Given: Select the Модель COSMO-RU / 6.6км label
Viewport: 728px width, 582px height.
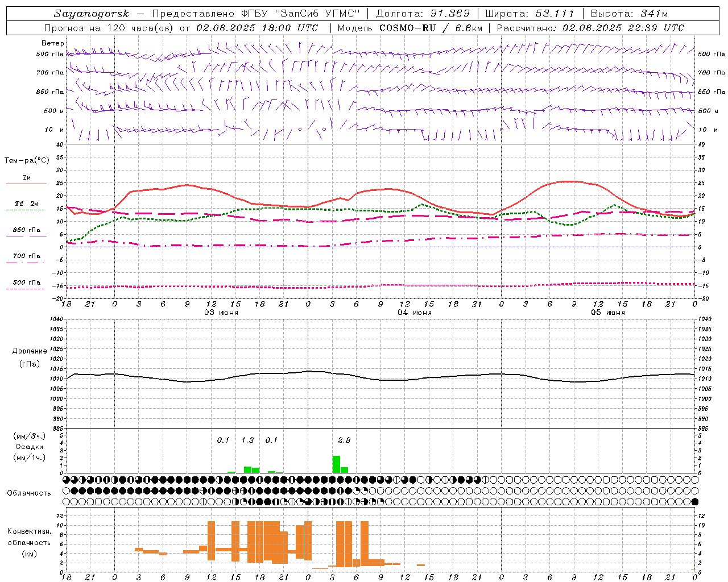Looking at the screenshot, I should 410,28.
